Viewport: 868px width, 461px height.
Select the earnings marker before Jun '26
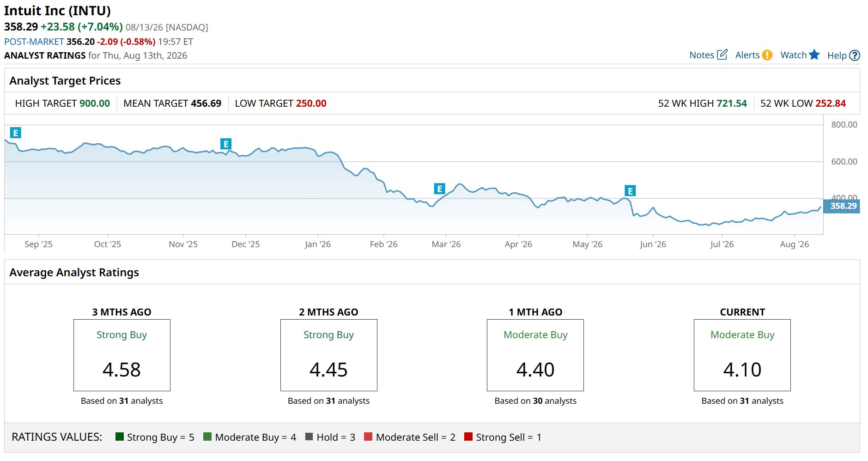tap(630, 191)
